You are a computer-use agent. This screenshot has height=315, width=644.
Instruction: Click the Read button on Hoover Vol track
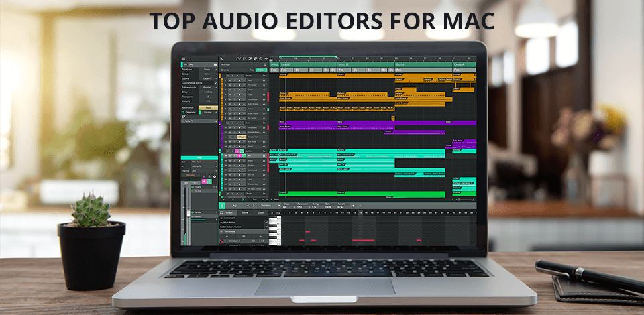click(x=242, y=137)
